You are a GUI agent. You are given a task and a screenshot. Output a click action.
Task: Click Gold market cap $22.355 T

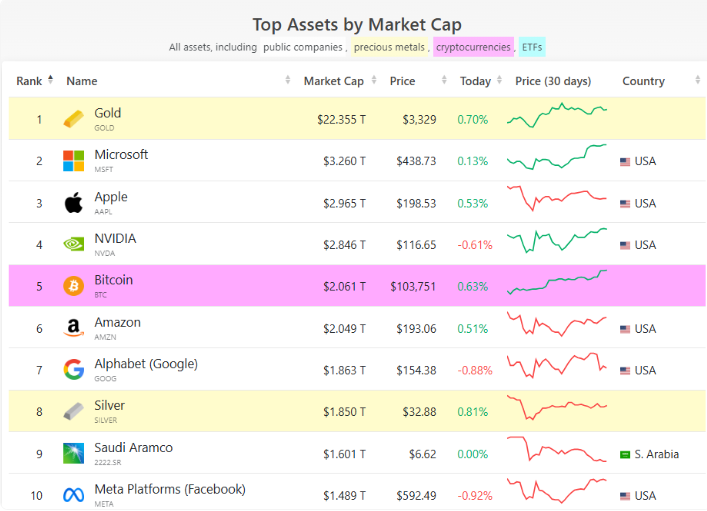pyautogui.click(x=341, y=120)
